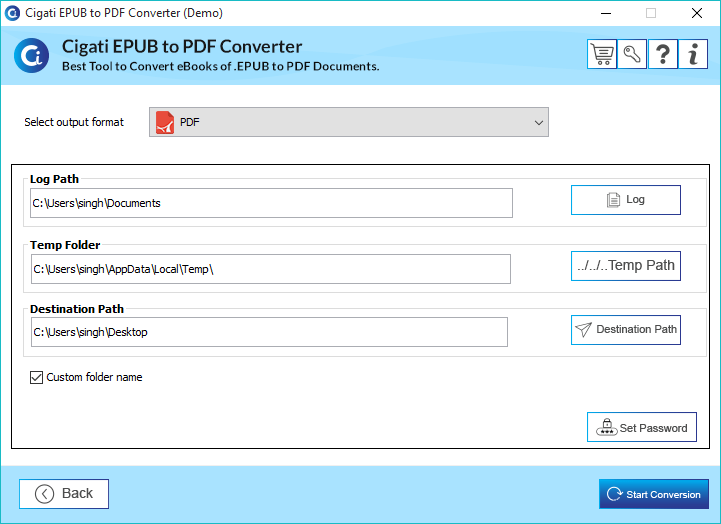Click the Log button
Screen dimensions: 721x524
tap(625, 200)
